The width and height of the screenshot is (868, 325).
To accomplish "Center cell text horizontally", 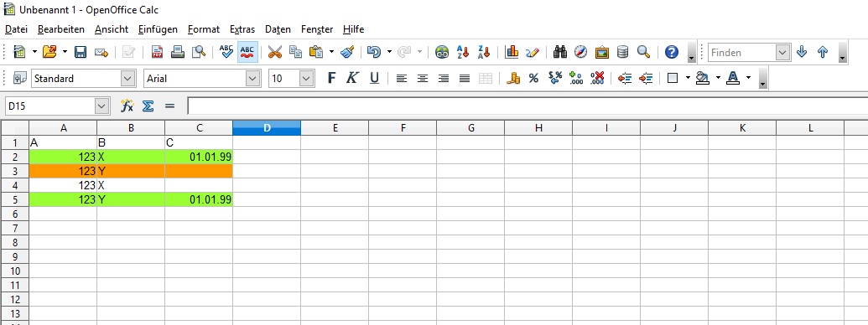I will coord(423,79).
